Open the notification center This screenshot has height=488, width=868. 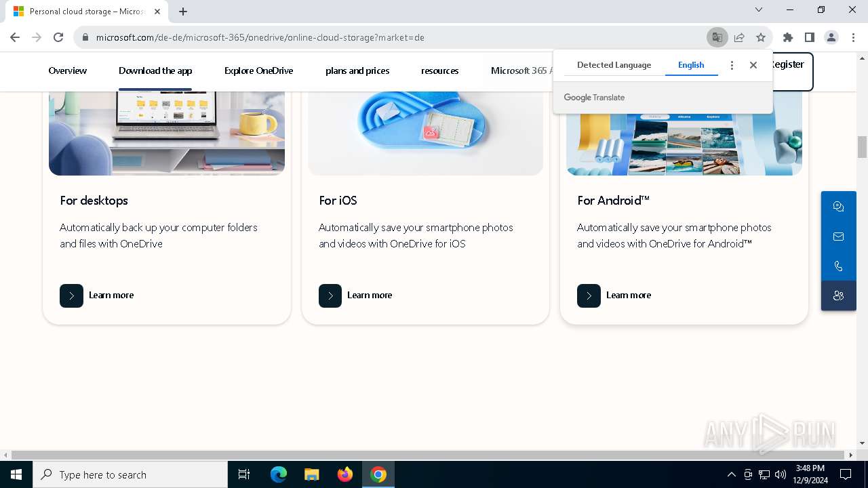coord(846,474)
